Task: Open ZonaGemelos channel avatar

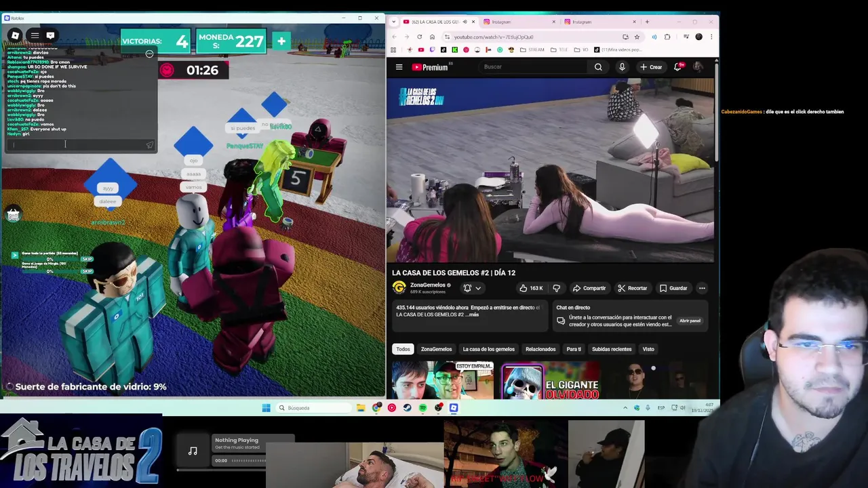Action: [399, 288]
